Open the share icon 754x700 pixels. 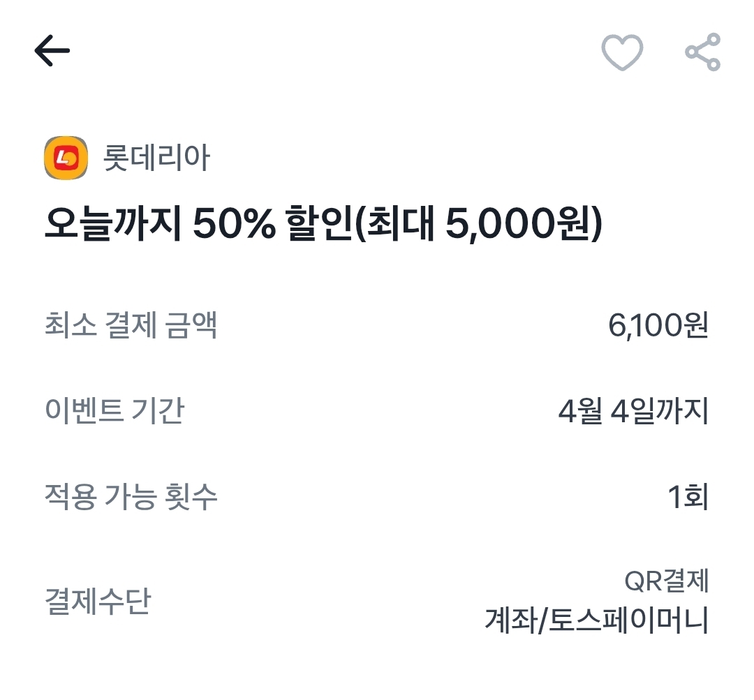point(702,52)
